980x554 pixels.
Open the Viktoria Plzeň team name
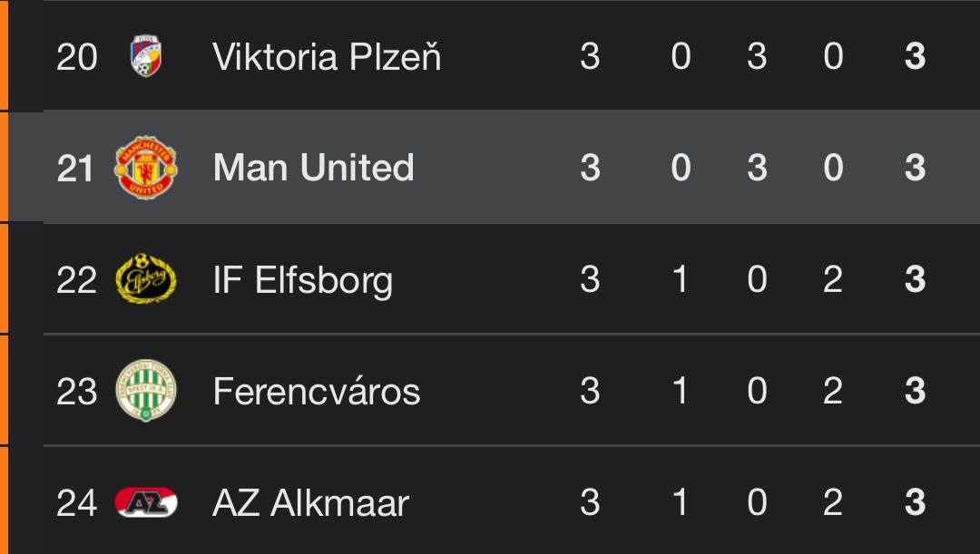[327, 56]
